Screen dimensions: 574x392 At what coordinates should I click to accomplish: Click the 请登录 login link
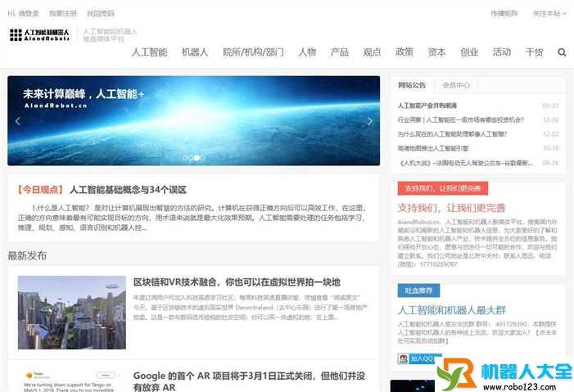coord(29,14)
